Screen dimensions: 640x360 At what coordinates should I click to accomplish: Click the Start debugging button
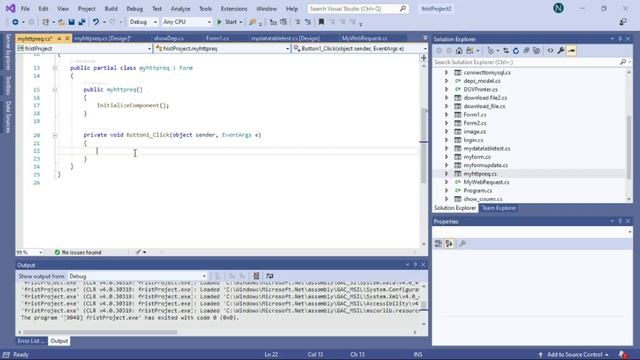coord(227,22)
